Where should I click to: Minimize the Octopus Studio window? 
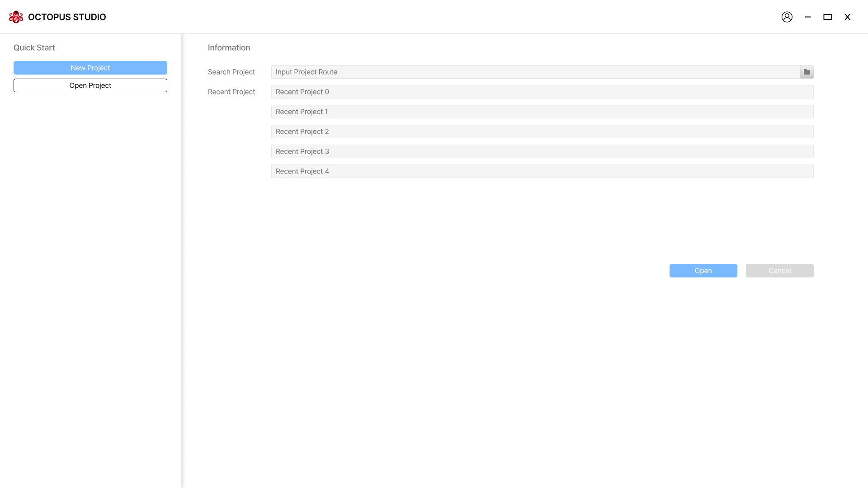click(808, 17)
